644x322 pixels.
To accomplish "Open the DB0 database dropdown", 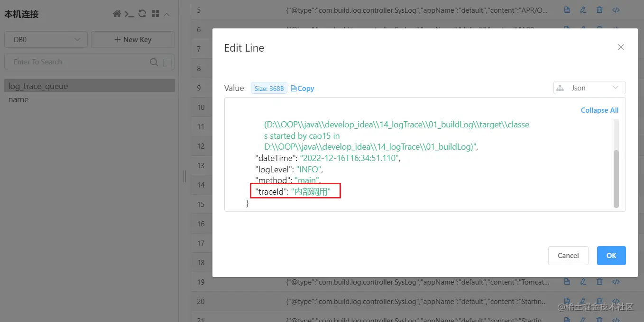I will pos(46,40).
